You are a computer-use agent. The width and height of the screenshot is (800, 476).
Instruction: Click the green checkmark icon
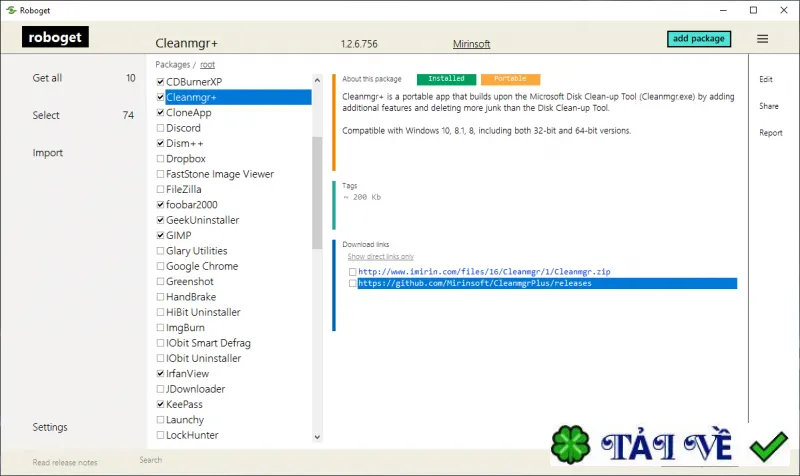(769, 446)
